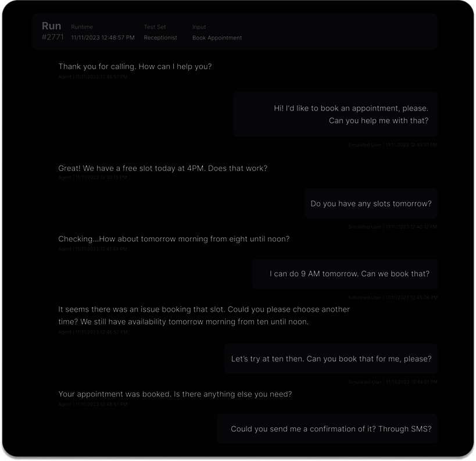Image resolution: width=476 pixels, height=461 pixels.
Task: Click the Run #2771 title
Action: point(52,31)
